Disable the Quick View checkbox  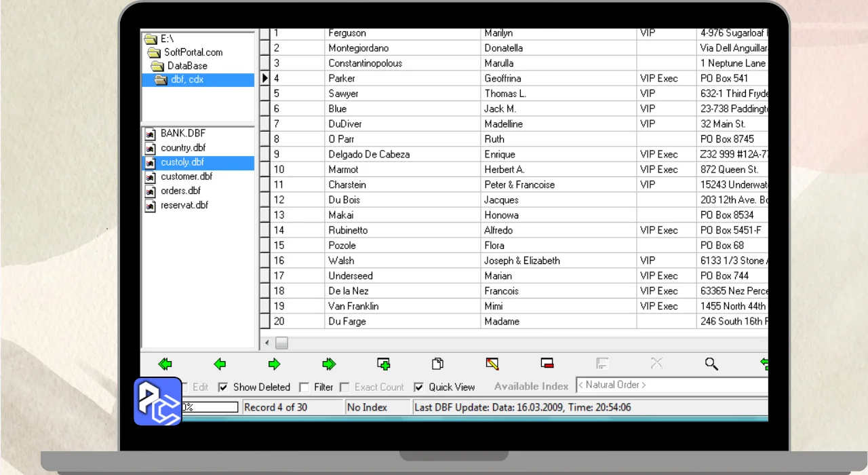(418, 387)
